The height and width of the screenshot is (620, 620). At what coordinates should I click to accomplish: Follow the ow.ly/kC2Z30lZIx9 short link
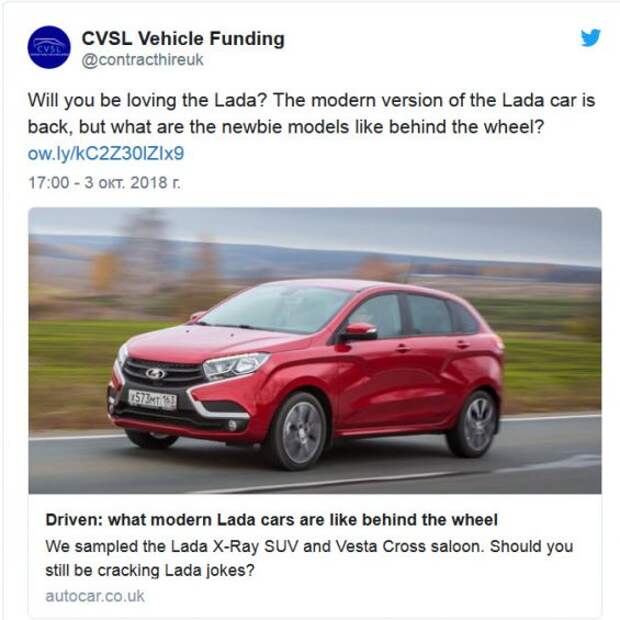(x=106, y=153)
